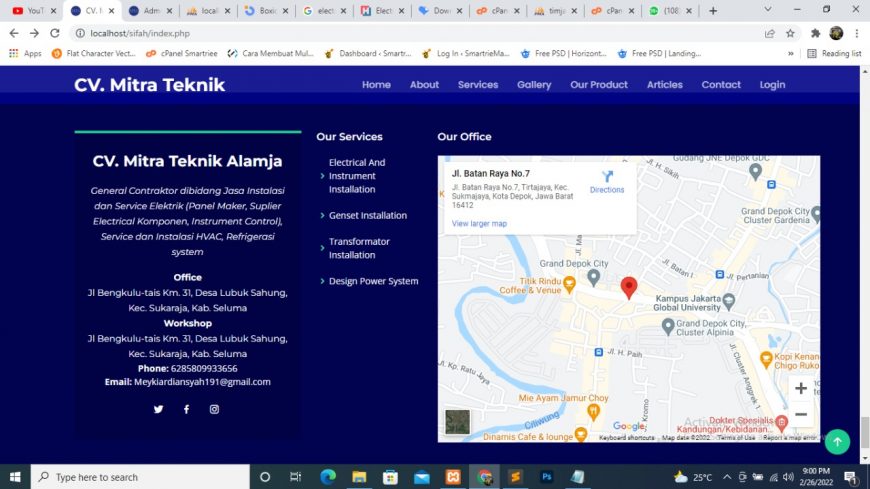The image size is (870, 489).
Task: Open the Twitter social icon in footer
Action: [158, 409]
